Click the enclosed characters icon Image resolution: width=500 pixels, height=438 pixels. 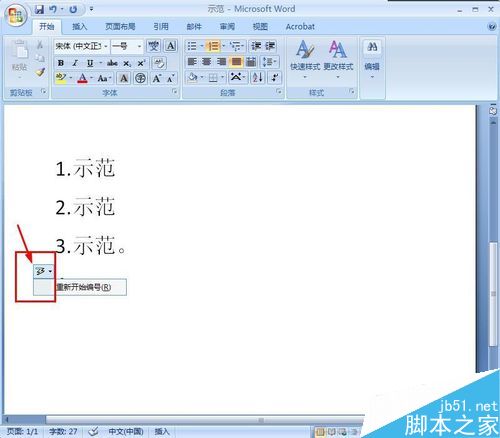141,78
